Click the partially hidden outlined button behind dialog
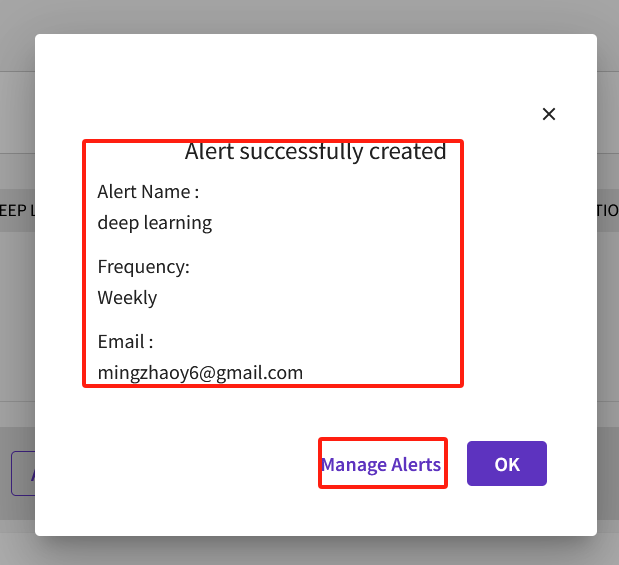Viewport: 619px width, 565px height. coord(23,473)
